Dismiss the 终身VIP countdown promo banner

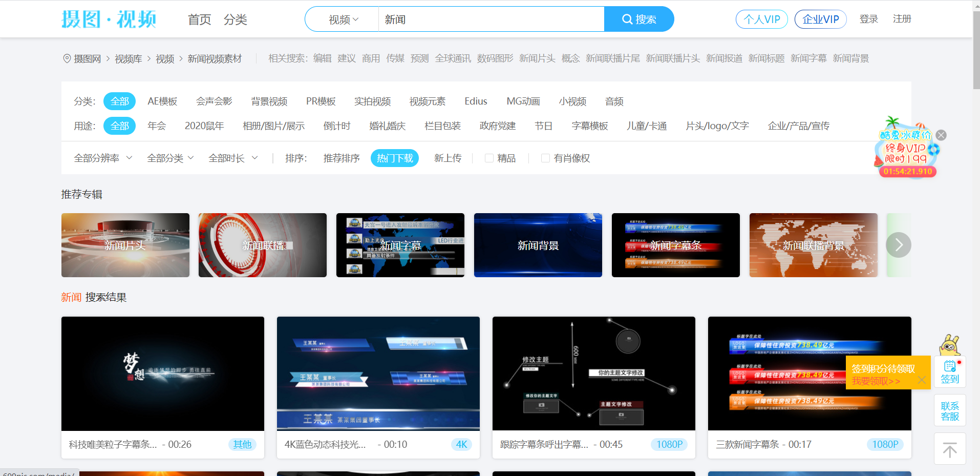tap(941, 135)
